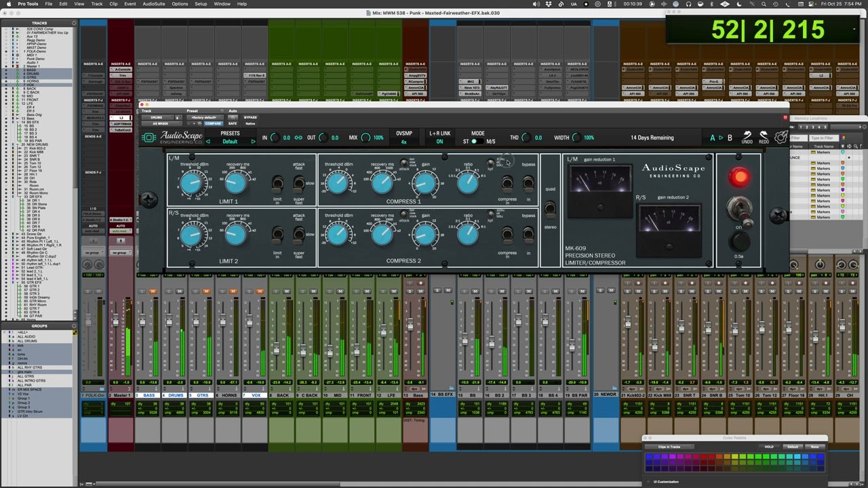Select ALL DRUMS group in Groups list

[x=27, y=341]
